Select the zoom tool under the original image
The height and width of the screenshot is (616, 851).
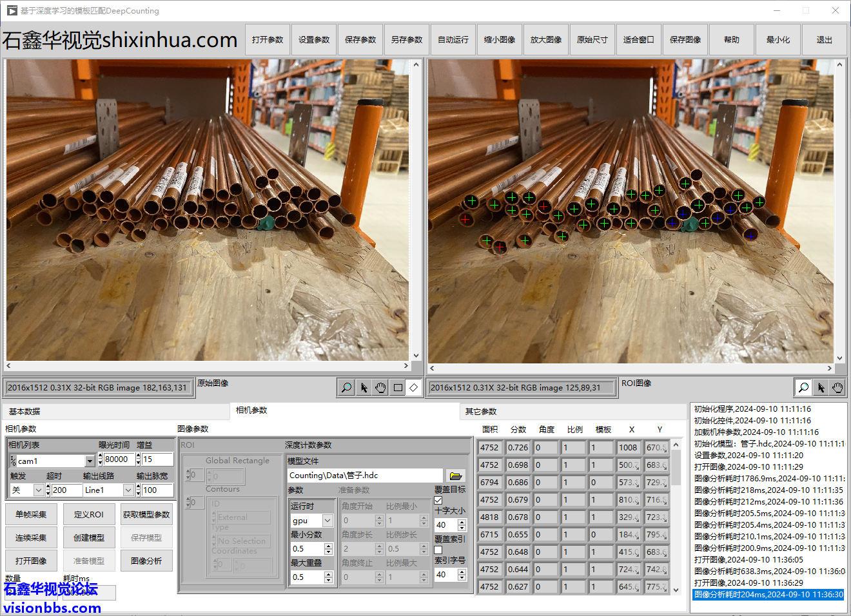pyautogui.click(x=346, y=387)
